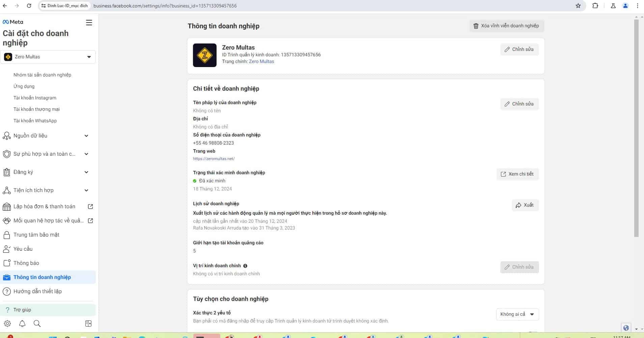Click the shield icon for brand safety
Viewport: 644px width, 338px height.
click(x=7, y=154)
